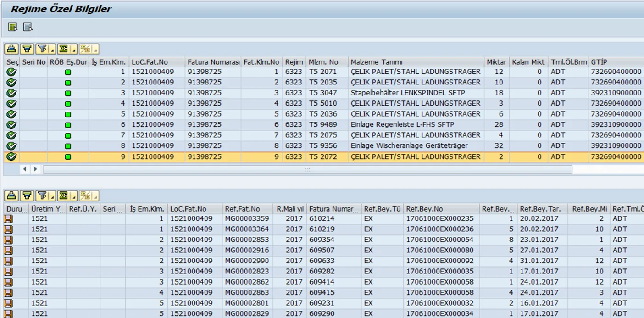Viewport: 644px width, 318px height.
Task: Click the green list icon below the title
Action: (x=13, y=28)
